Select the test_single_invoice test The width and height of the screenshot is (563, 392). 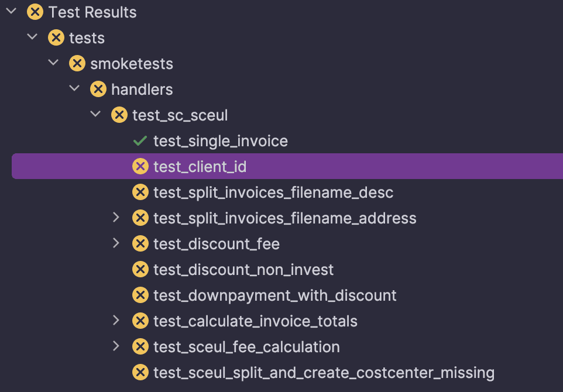[x=220, y=141]
